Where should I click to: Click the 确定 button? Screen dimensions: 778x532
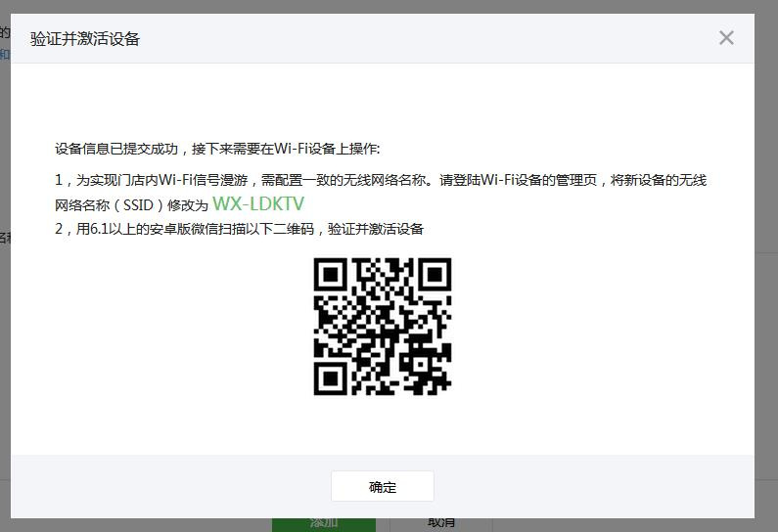(x=383, y=486)
